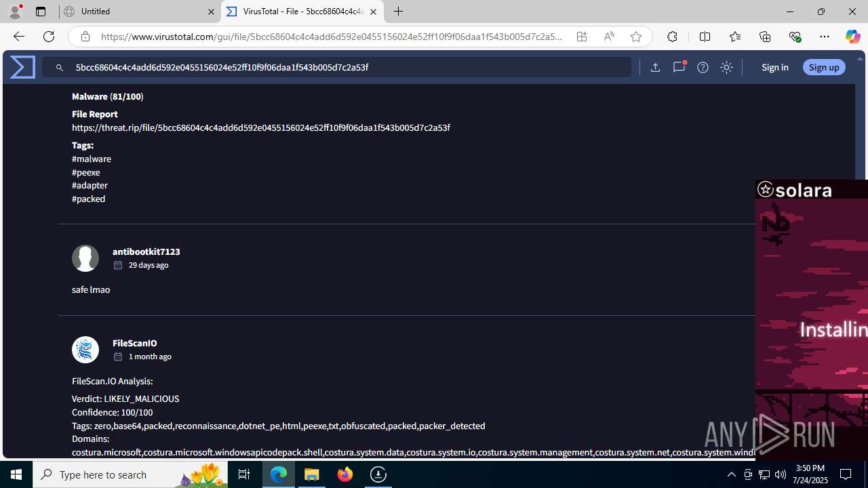
Task: Open FileScanIO user profile
Action: [x=135, y=343]
